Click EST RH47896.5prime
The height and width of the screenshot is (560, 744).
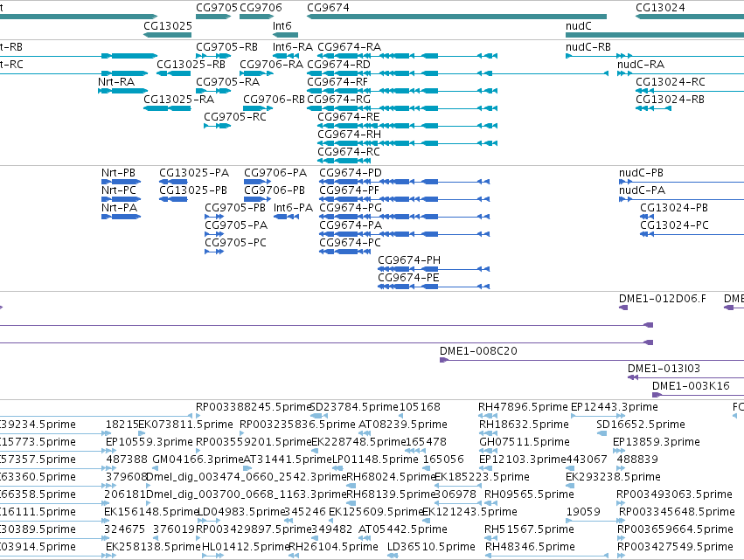pyautogui.click(x=523, y=408)
